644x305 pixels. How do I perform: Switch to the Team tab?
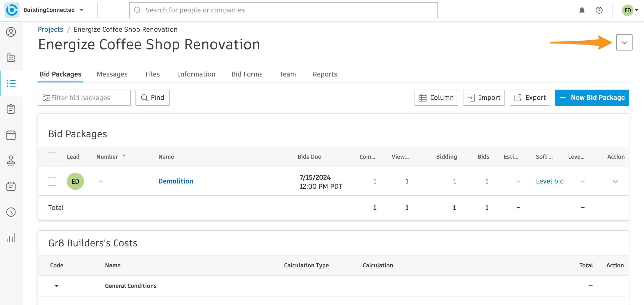(287, 74)
